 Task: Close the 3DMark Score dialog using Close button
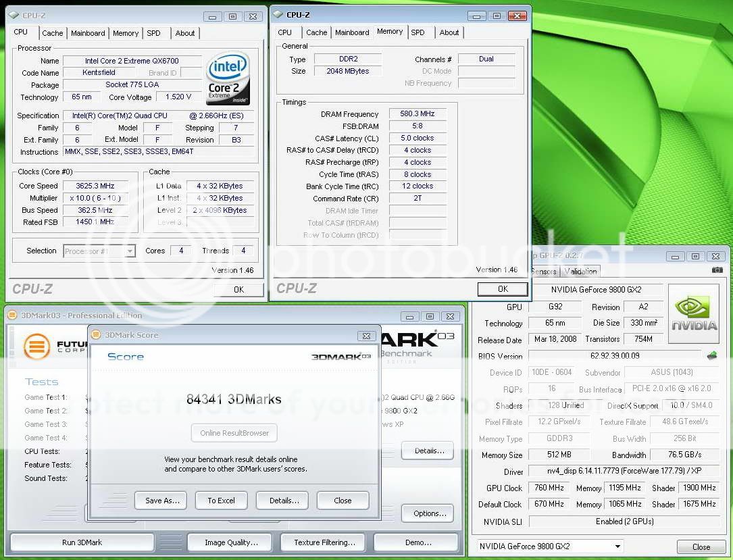pyautogui.click(x=343, y=500)
